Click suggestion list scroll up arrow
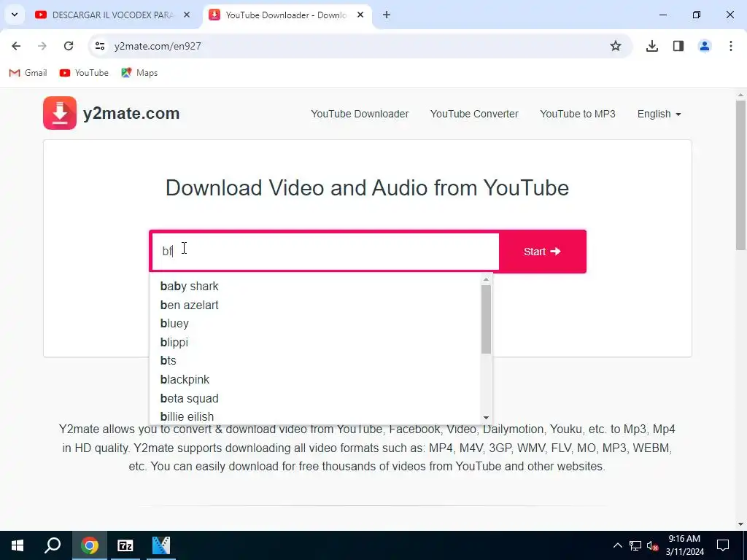 (486, 279)
